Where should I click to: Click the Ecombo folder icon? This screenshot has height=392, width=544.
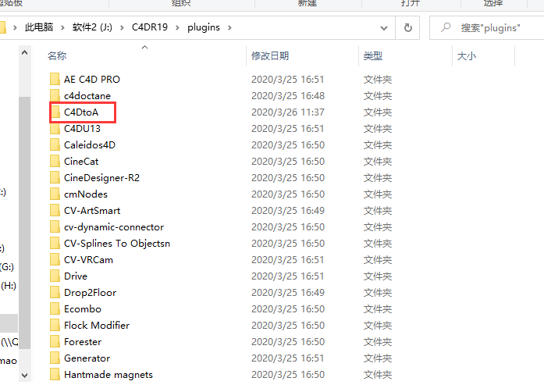point(55,308)
